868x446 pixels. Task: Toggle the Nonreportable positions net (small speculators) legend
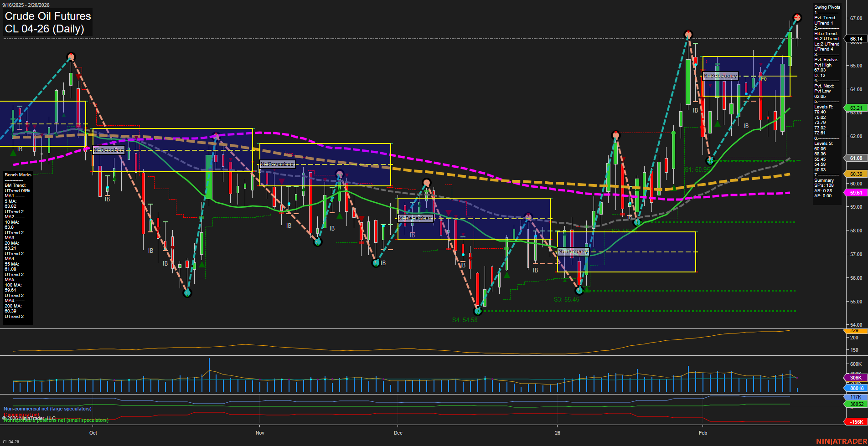pyautogui.click(x=55, y=420)
